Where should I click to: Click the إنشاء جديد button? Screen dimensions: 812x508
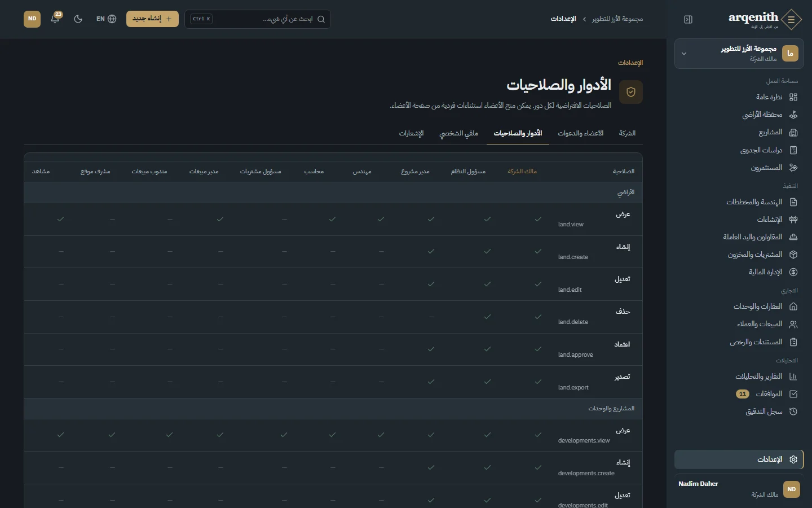point(152,19)
